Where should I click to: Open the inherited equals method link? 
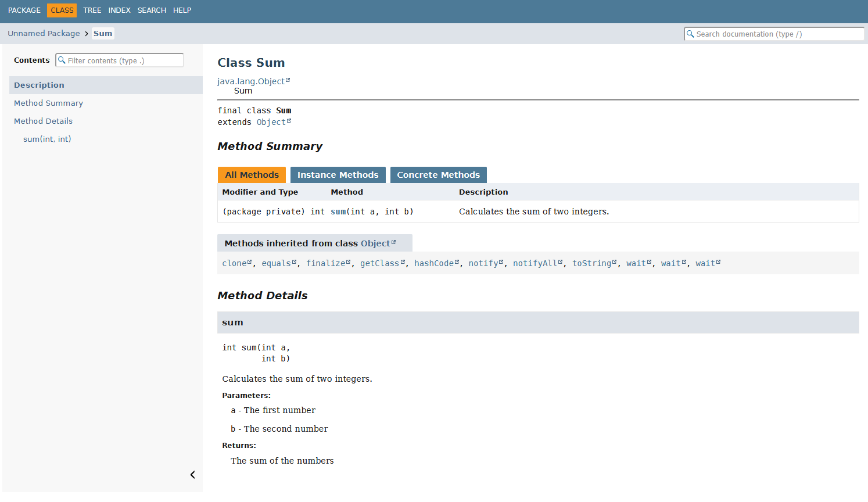pos(279,263)
